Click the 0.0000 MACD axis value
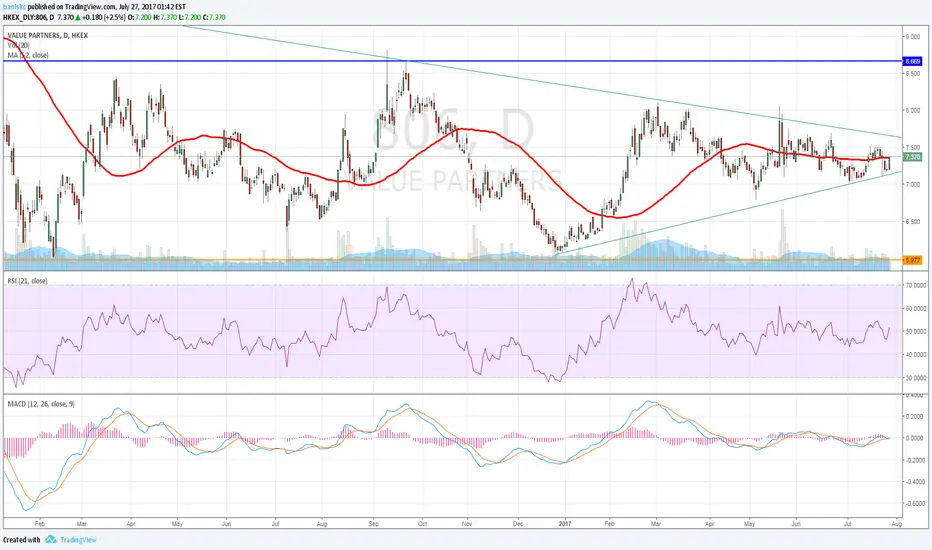This screenshot has width=932, height=550. click(x=915, y=438)
